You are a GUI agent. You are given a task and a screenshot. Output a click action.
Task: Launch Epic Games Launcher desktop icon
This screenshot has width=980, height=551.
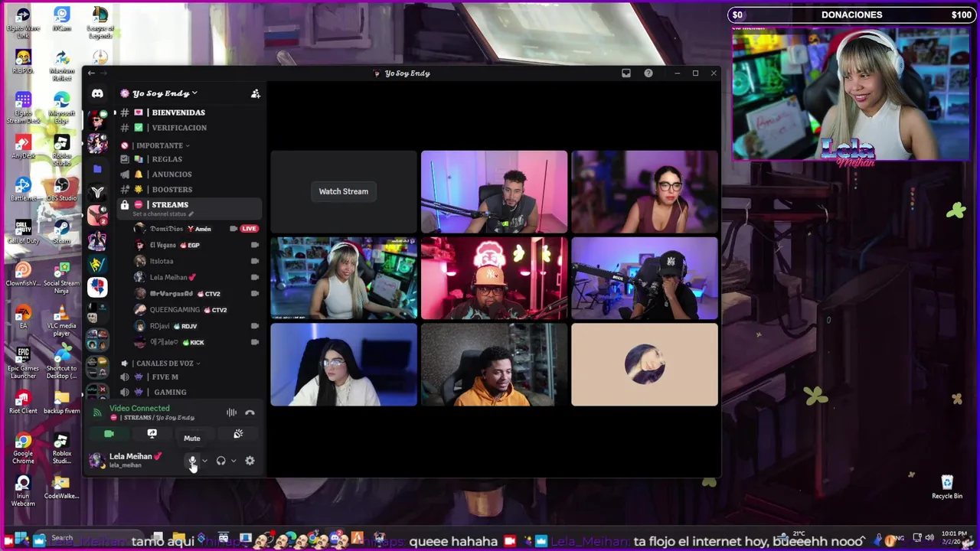coord(23,363)
